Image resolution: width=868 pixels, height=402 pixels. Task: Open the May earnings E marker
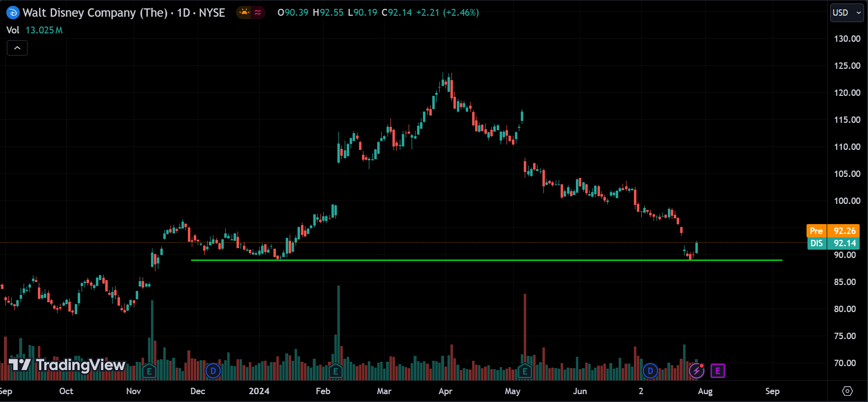(x=525, y=371)
